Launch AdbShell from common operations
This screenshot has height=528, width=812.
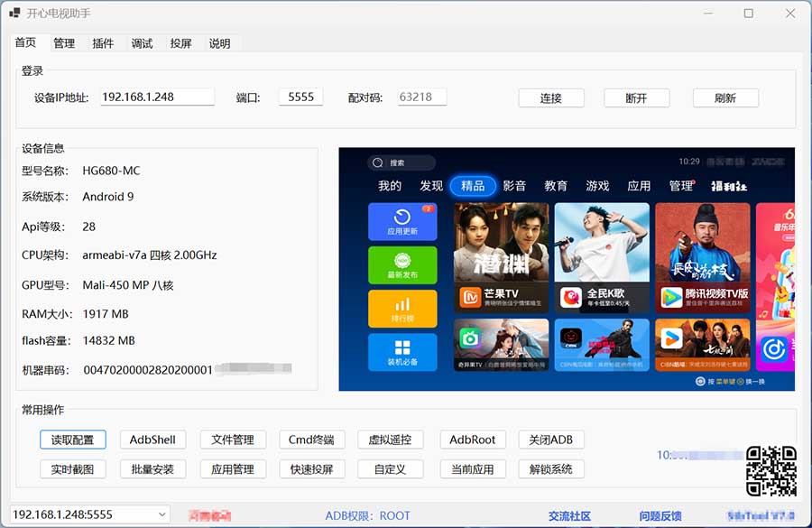pos(152,440)
